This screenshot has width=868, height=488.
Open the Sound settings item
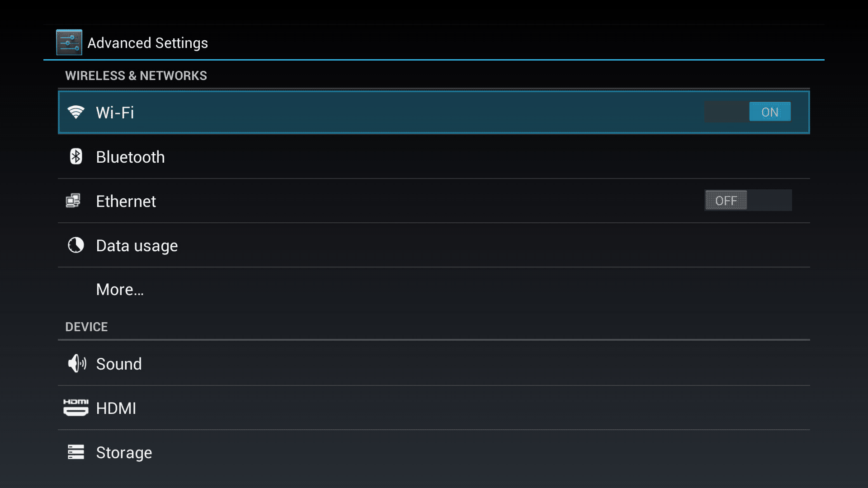point(434,364)
